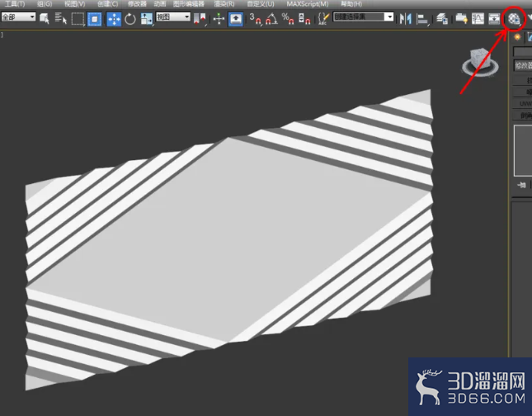Open the Material Editor icon

514,19
